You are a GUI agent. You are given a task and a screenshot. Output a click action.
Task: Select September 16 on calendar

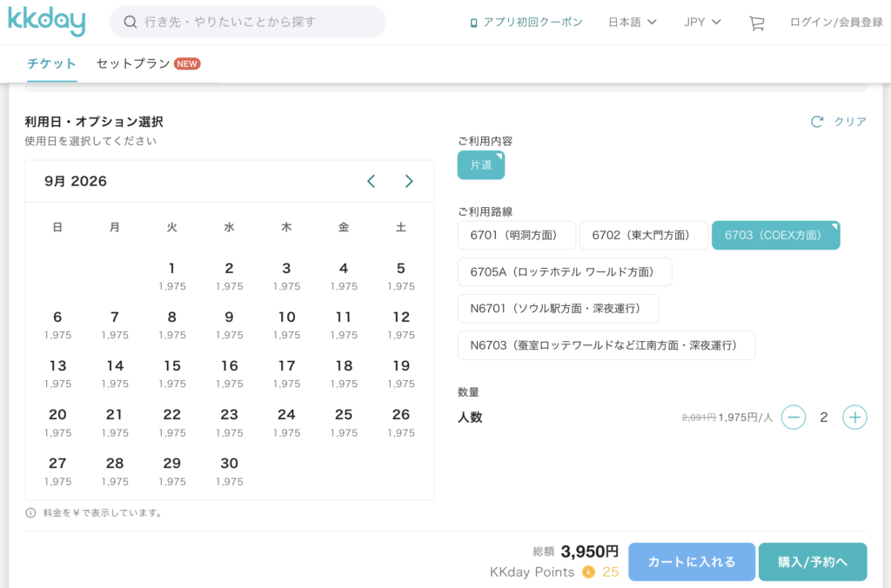point(229,373)
